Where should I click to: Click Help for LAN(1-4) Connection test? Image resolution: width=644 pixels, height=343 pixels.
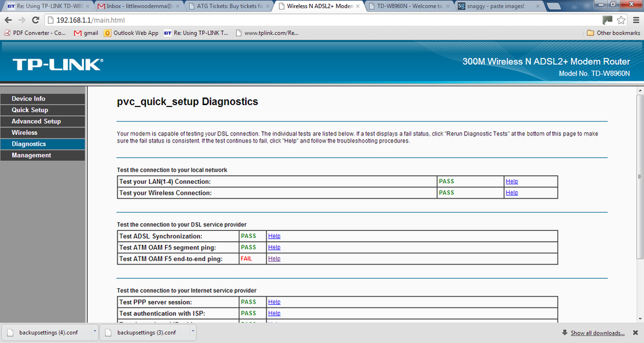[x=512, y=181]
